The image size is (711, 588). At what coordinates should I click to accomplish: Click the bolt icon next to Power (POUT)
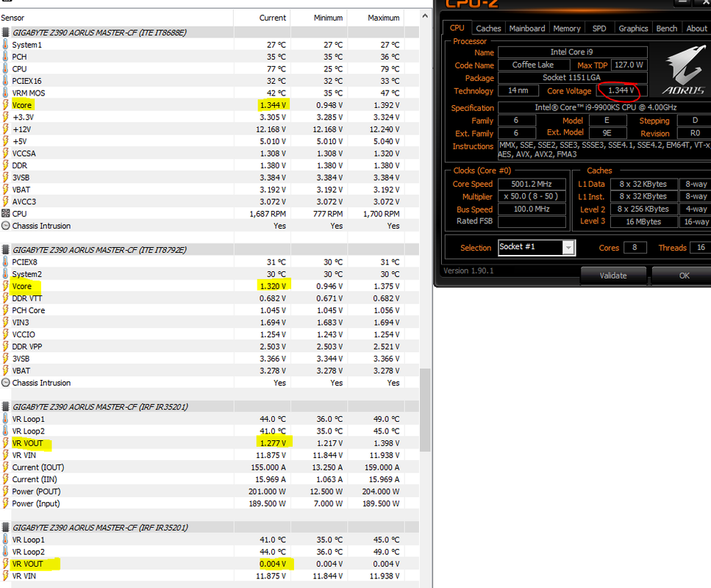[5, 492]
